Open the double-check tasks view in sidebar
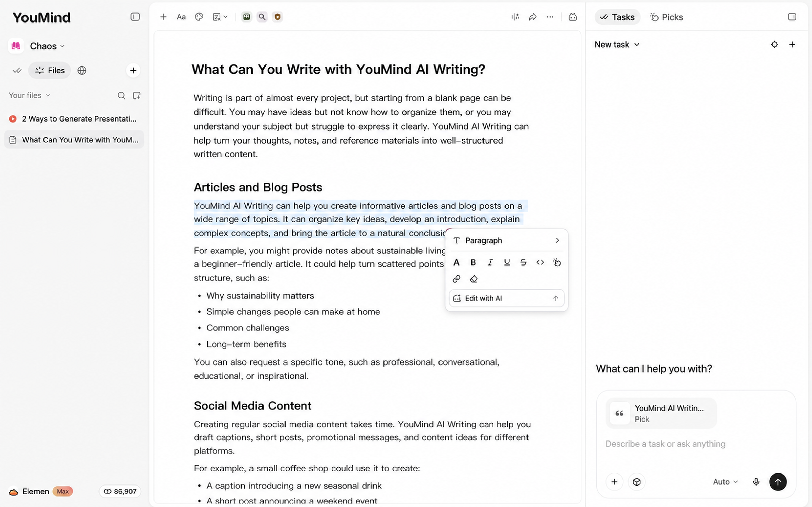The width and height of the screenshot is (812, 507). pos(17,70)
